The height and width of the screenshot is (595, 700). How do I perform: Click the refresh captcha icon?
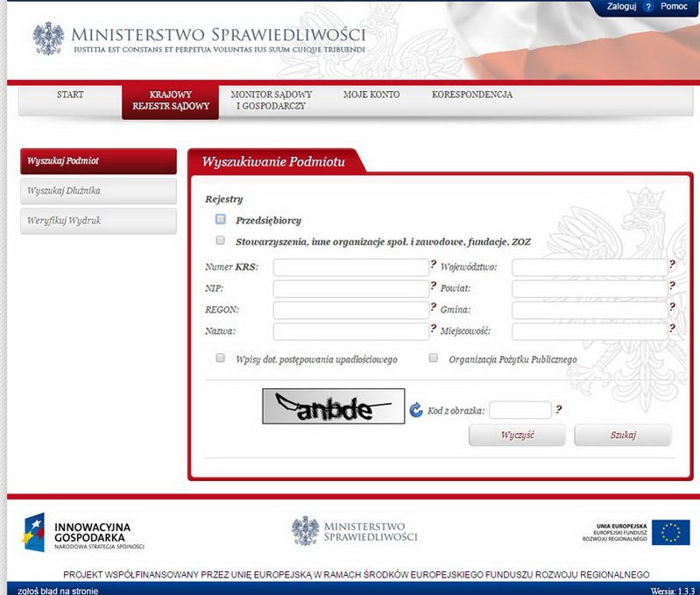pos(416,410)
